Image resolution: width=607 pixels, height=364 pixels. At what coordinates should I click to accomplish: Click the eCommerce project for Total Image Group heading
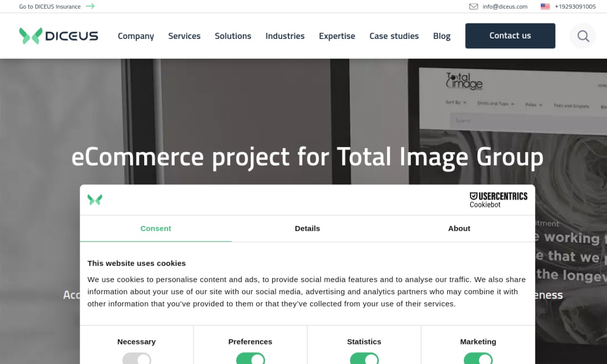307,157
